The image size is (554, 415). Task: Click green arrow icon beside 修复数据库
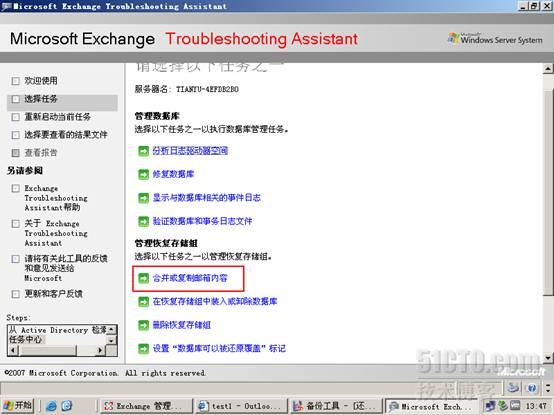pyautogui.click(x=143, y=174)
